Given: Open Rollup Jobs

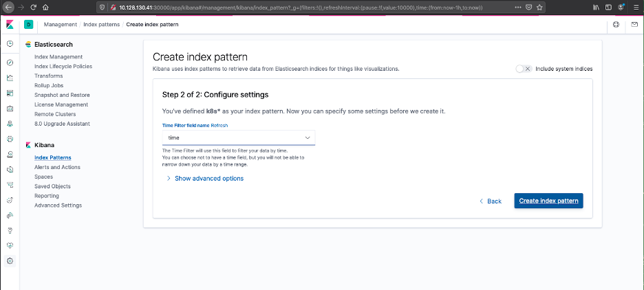Looking at the screenshot, I should [x=49, y=85].
